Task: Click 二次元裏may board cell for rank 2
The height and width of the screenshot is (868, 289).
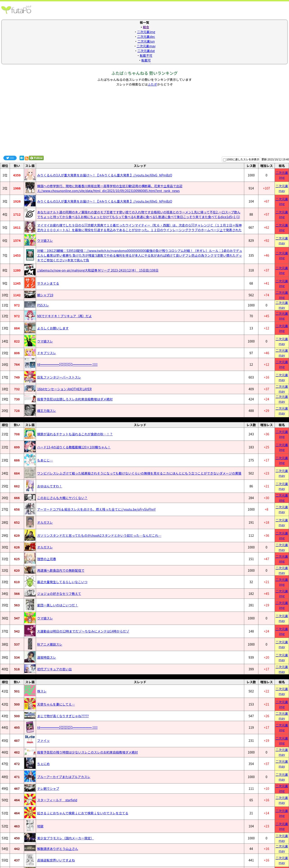Action: [282, 188]
